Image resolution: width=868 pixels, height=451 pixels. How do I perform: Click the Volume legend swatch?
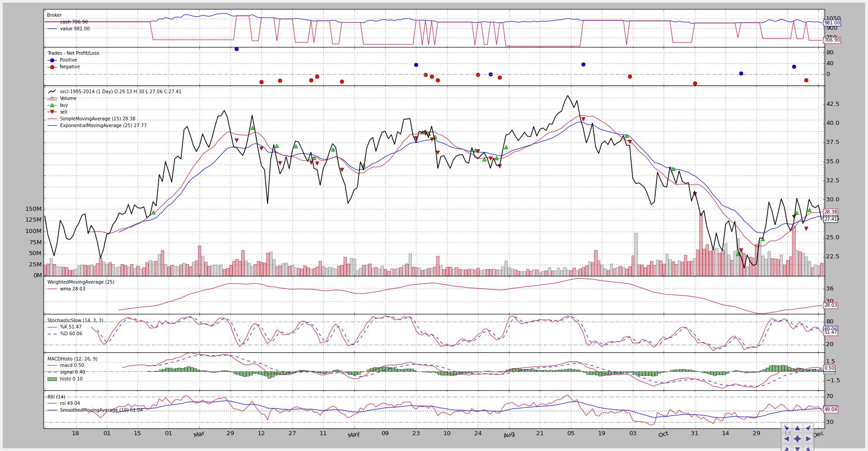pos(52,98)
